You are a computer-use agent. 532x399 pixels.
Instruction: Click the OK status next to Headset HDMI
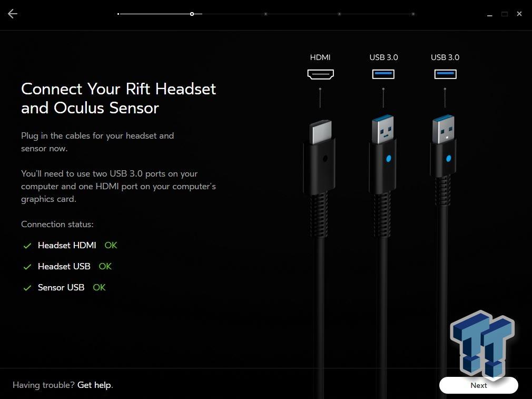point(111,245)
